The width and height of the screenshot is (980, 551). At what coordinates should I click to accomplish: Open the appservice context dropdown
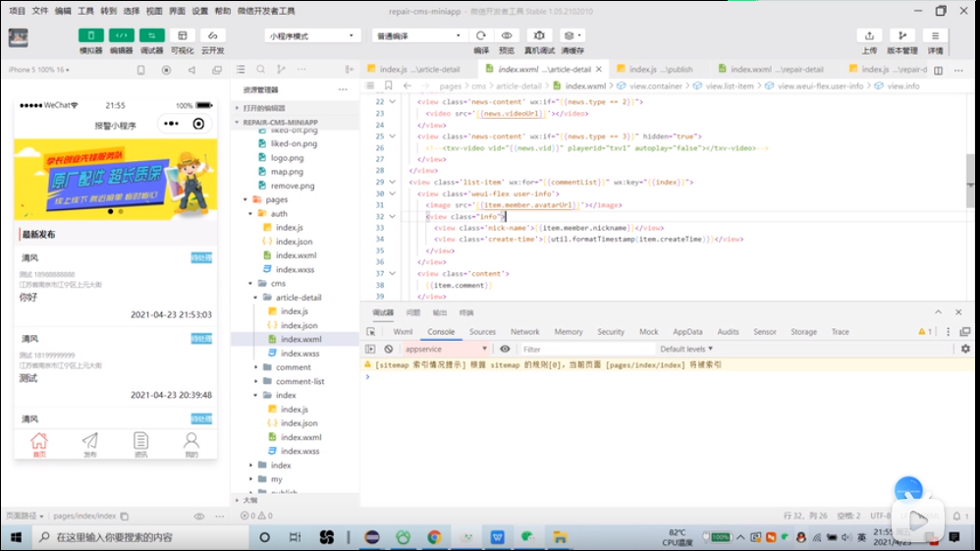tap(445, 349)
